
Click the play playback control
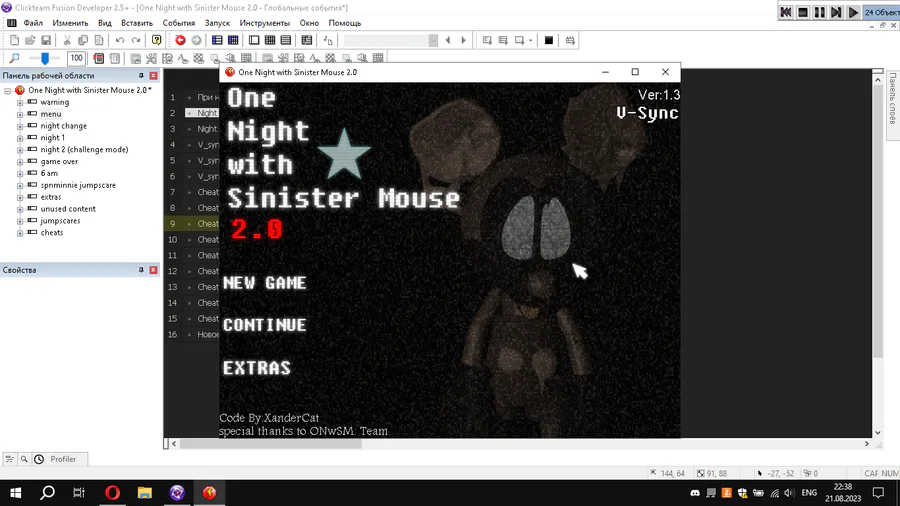pos(854,12)
